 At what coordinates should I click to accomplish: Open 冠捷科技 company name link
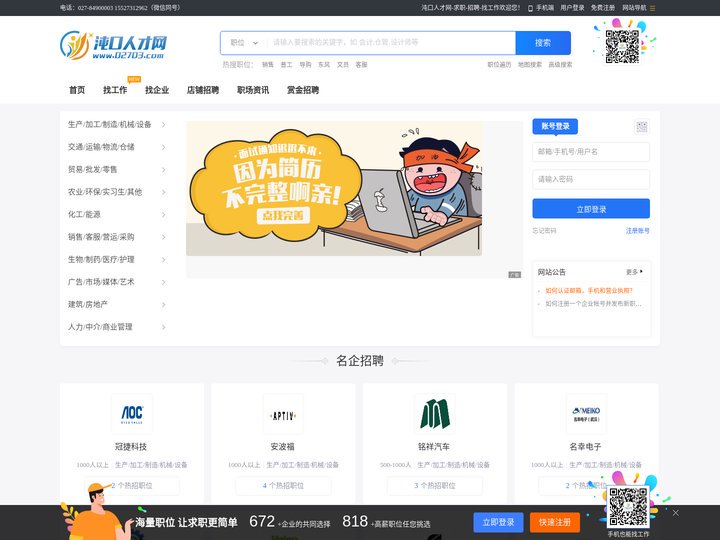click(x=131, y=446)
